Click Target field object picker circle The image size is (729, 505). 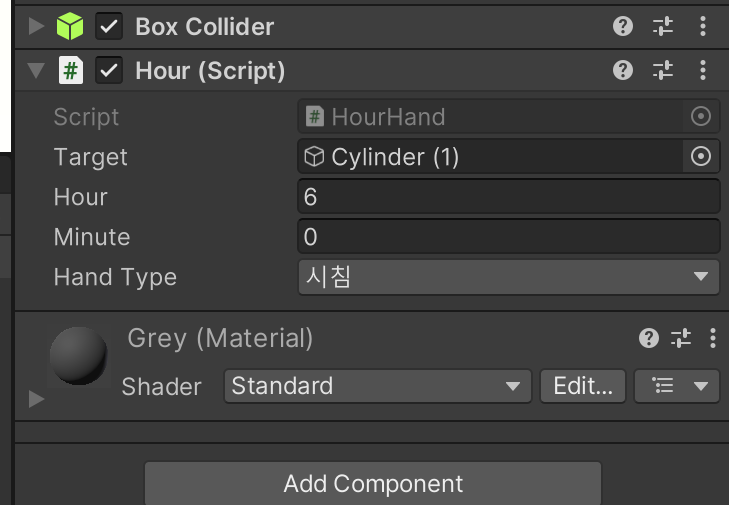point(701,156)
